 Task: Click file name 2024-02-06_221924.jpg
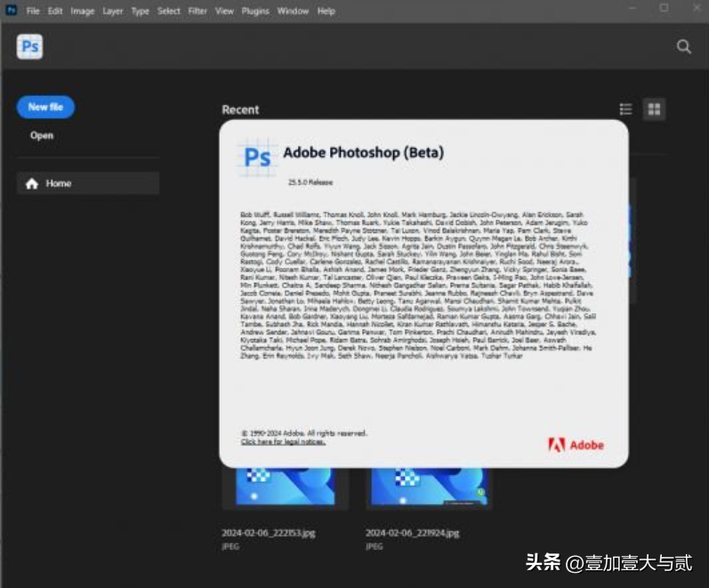413,533
